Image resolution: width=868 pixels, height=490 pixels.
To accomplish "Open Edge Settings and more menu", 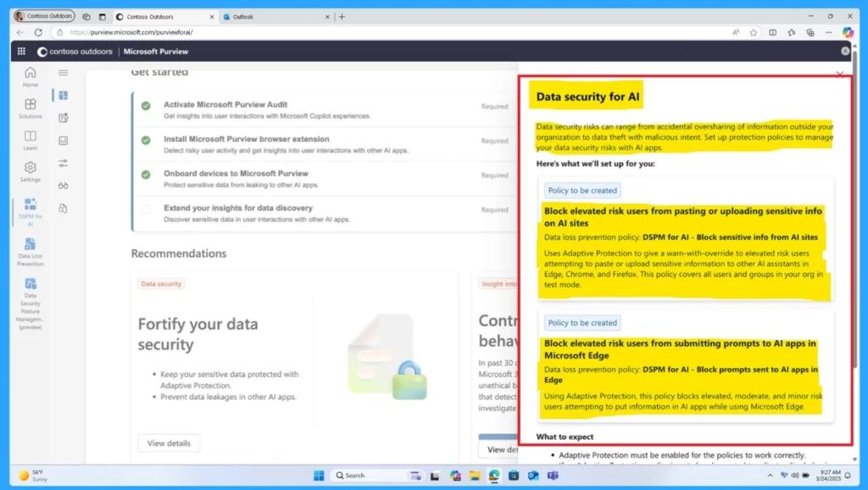I will tap(829, 33).
